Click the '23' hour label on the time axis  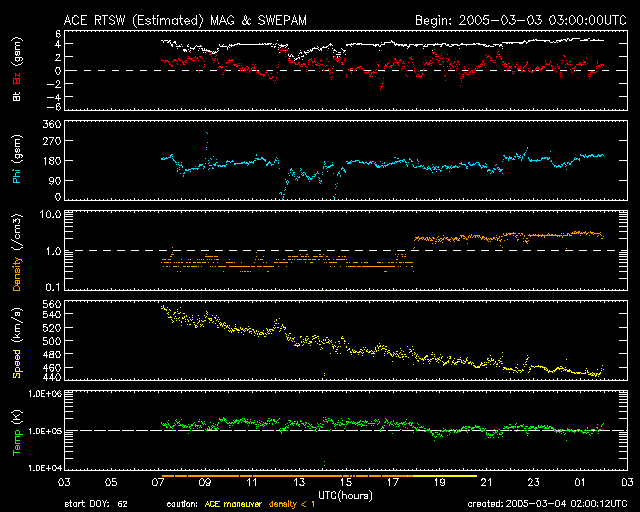tap(533, 482)
